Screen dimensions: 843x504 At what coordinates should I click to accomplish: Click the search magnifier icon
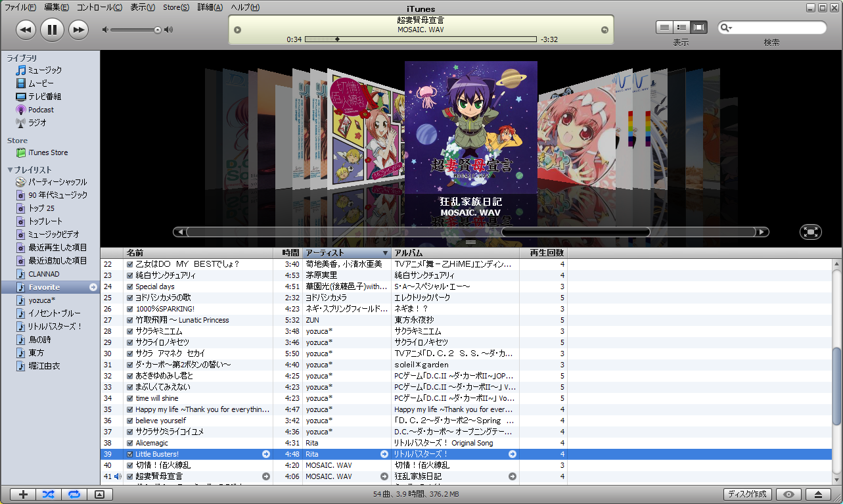[725, 28]
